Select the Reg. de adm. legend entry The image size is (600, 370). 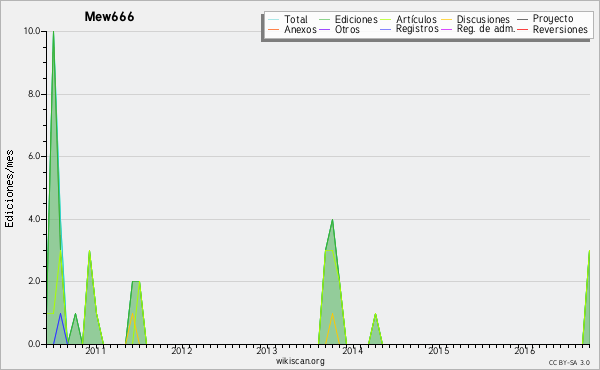pyautogui.click(x=478, y=29)
